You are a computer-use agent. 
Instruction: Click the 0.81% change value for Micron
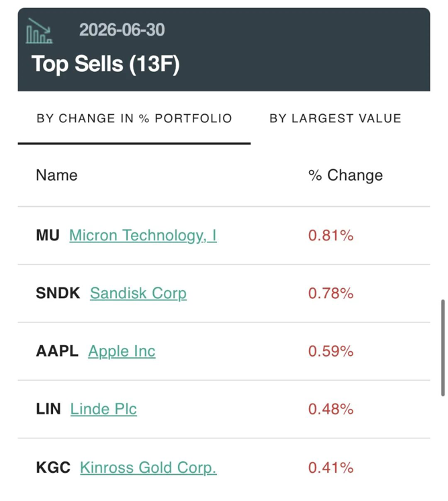click(330, 236)
